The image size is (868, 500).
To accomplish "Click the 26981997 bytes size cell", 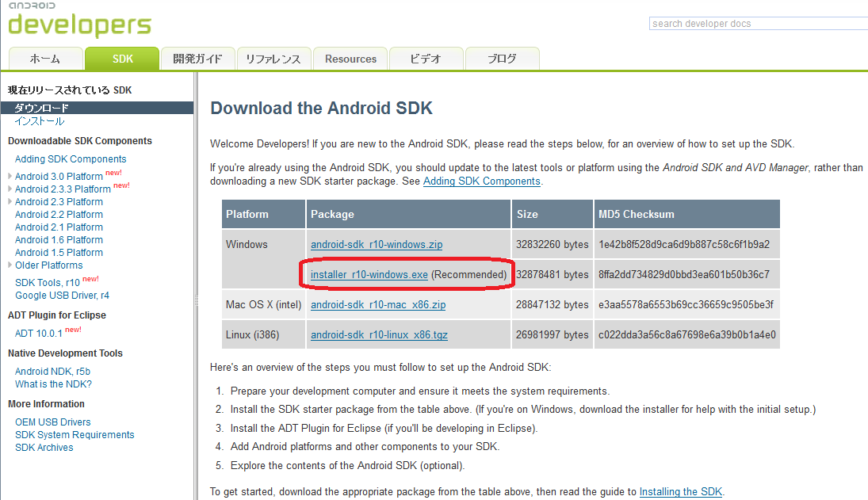I will point(552,334).
